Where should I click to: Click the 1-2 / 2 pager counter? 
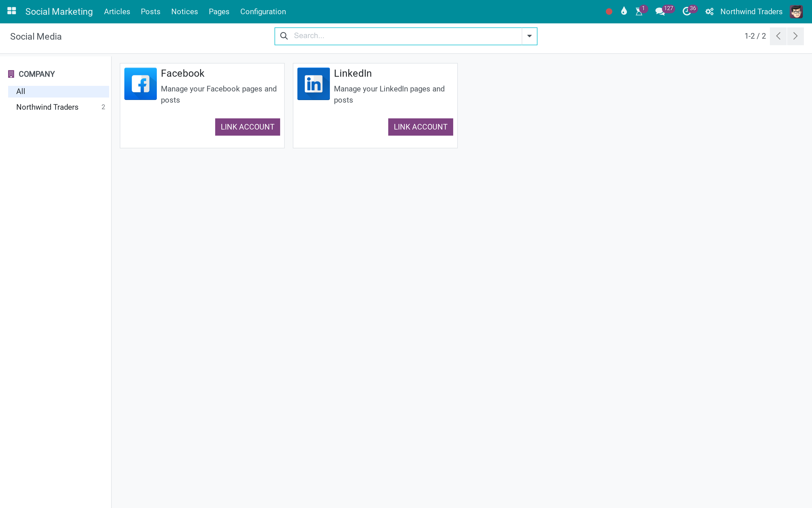click(x=755, y=36)
